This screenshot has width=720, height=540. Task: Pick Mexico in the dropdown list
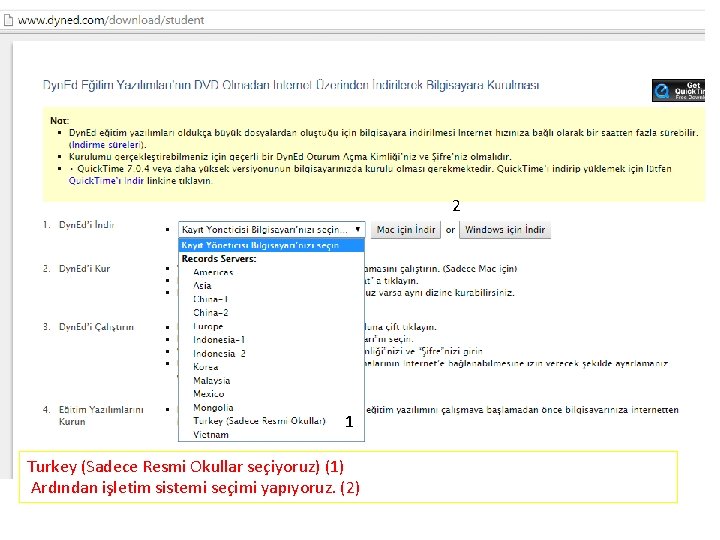[208, 394]
